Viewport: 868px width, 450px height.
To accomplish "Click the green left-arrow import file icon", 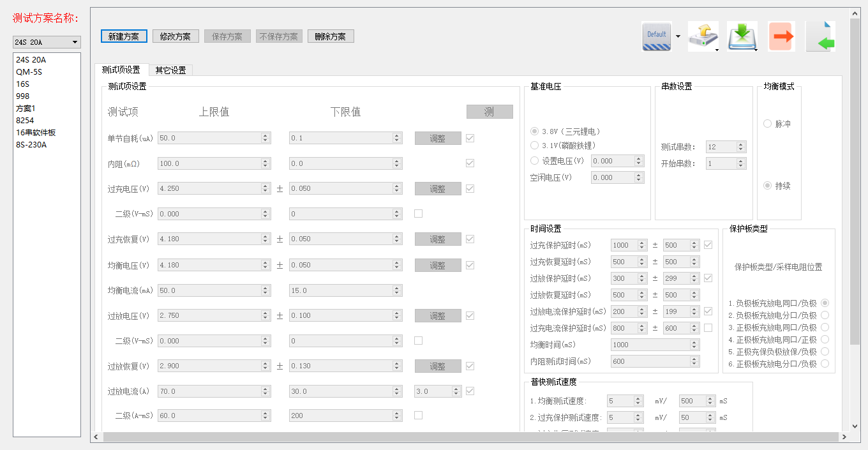I will tap(821, 36).
